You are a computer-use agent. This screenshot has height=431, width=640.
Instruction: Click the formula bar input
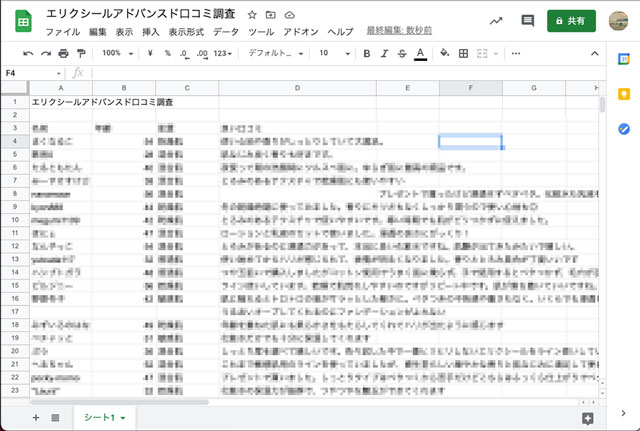[347, 73]
